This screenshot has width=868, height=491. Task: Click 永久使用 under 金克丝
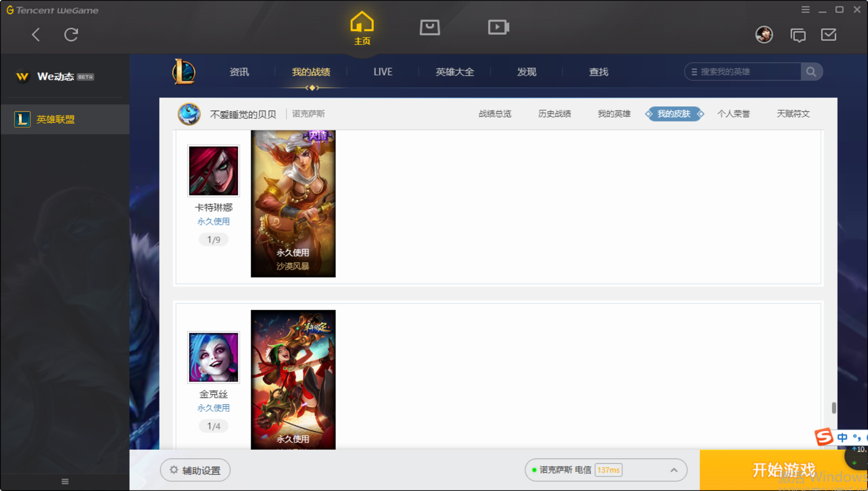(213, 408)
